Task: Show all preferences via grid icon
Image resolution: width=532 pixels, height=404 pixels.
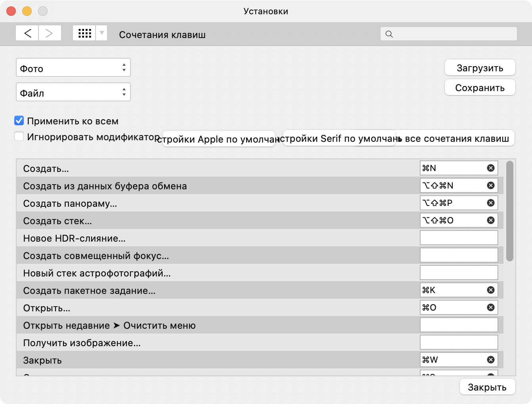Action: (84, 33)
